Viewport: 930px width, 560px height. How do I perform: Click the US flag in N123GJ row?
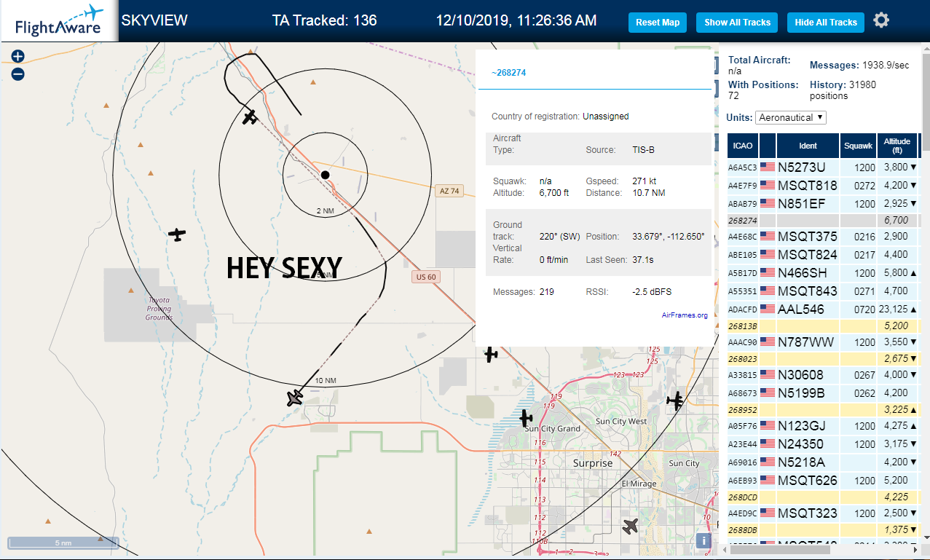click(x=768, y=425)
